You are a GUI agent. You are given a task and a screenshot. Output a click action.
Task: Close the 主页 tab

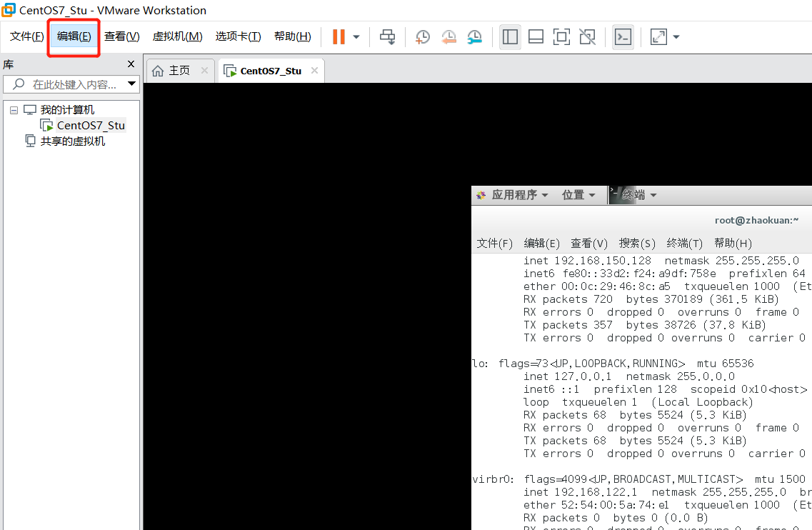(204, 71)
